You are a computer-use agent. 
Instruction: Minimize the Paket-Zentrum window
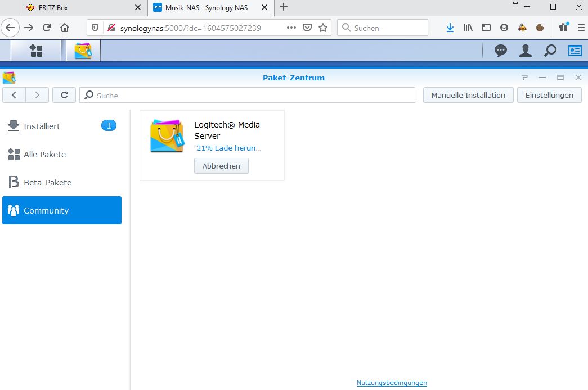coord(542,78)
